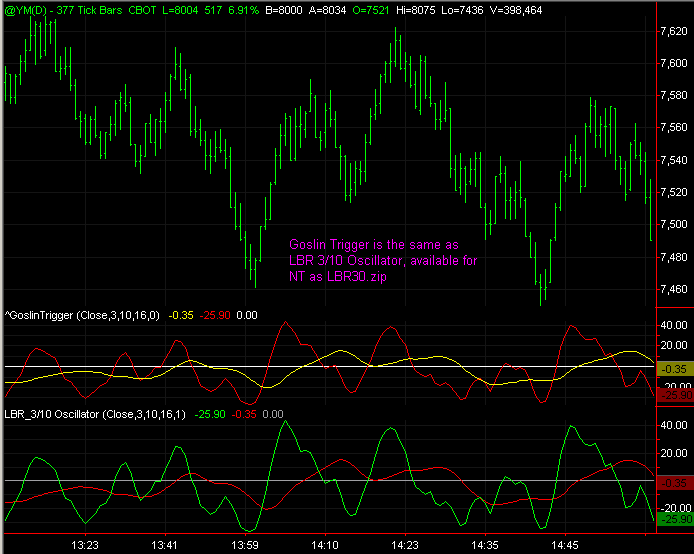
Task: Click the 7,460 price axis label
Action: pyautogui.click(x=674, y=289)
